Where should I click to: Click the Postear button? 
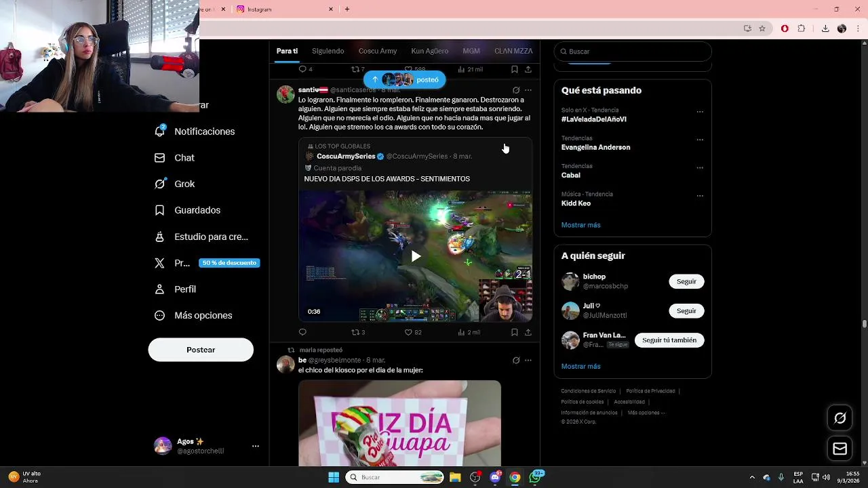(201, 350)
